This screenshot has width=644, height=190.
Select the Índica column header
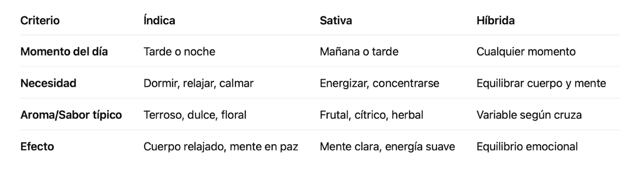(159, 21)
